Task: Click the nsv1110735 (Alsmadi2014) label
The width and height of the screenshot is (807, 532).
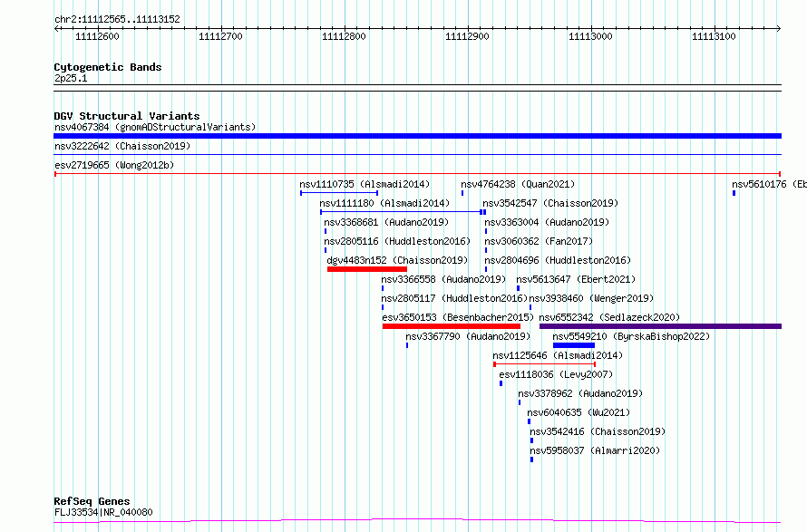Action: pos(365,184)
